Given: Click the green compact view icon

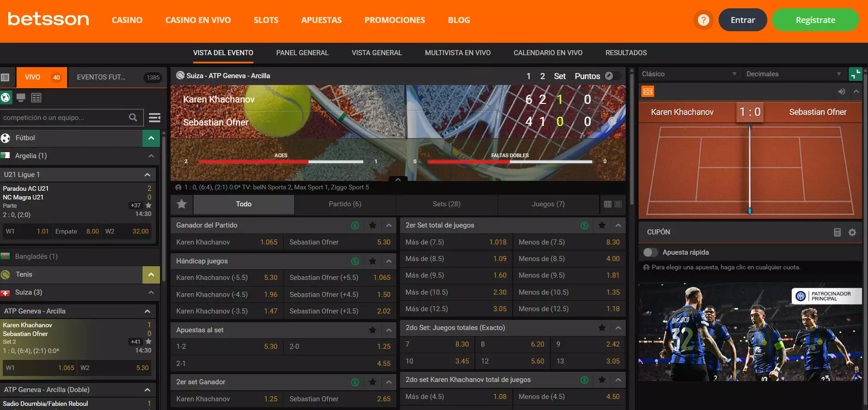Looking at the screenshot, I should coord(855,74).
